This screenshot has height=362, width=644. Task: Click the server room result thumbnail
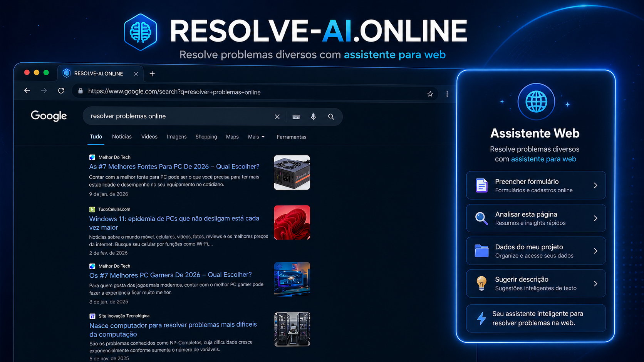[292, 329]
